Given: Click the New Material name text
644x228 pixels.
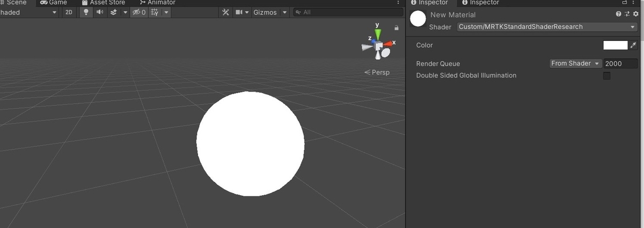Looking at the screenshot, I should 453,15.
